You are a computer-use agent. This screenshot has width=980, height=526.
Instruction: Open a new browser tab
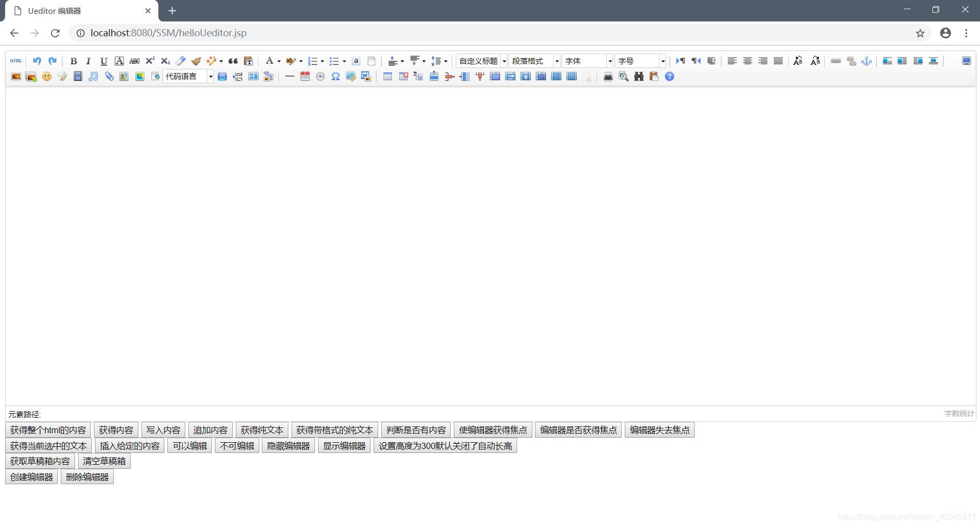[172, 11]
